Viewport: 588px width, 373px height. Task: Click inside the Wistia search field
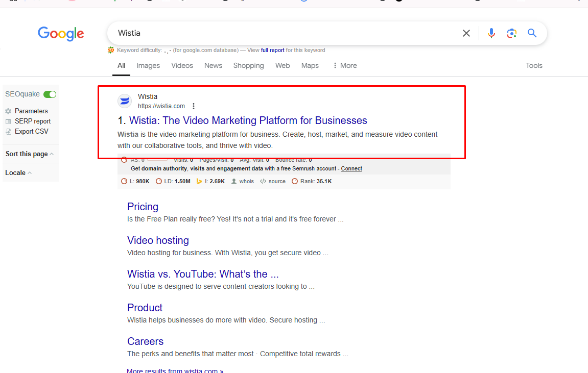click(281, 33)
